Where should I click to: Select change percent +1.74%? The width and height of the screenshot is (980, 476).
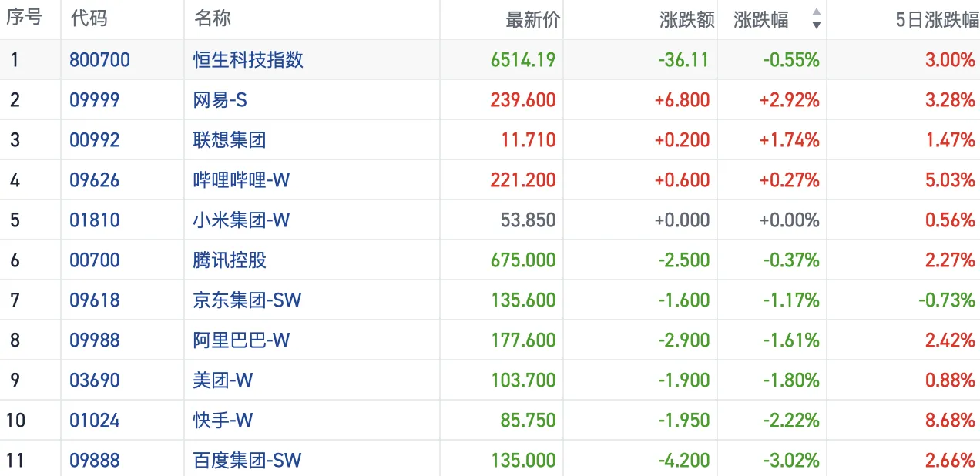(789, 140)
